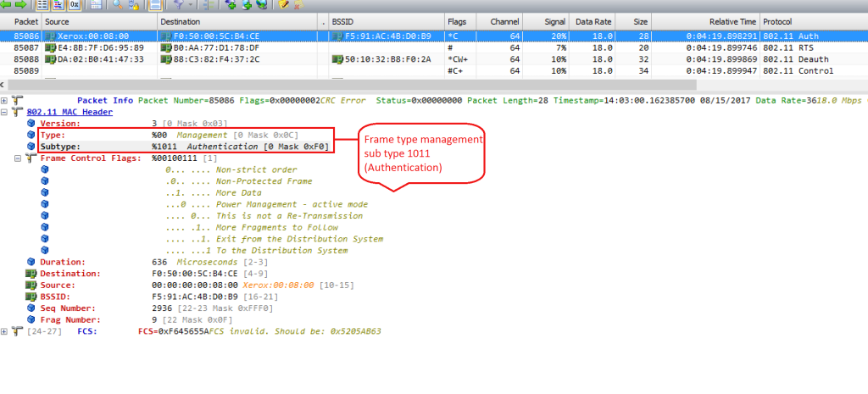Click the funnel filter icon
Image resolution: width=868 pixels, height=394 pixels.
pos(178,4)
